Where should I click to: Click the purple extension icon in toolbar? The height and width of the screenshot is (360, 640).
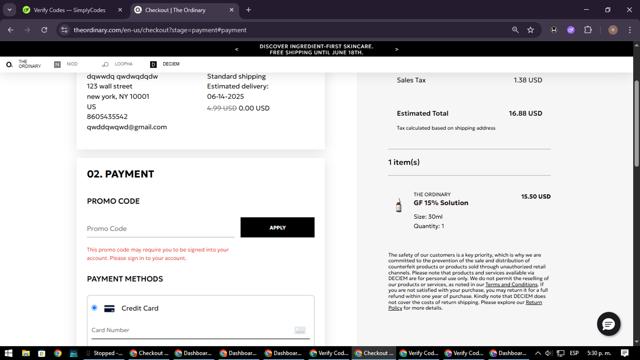571,30
